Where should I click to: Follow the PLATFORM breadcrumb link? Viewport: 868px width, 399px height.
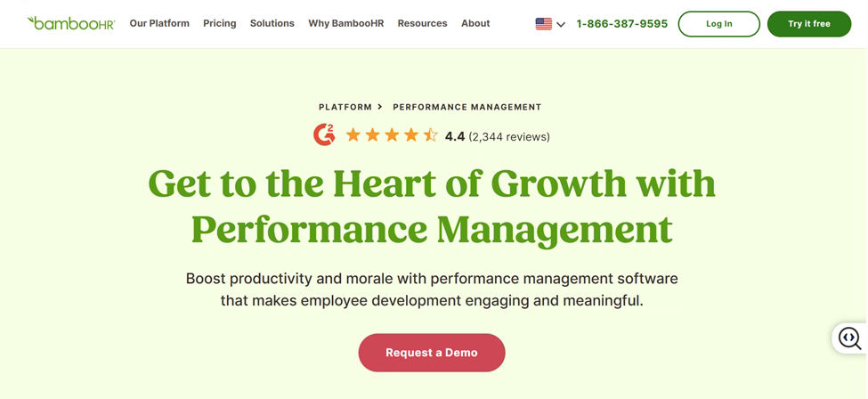tap(345, 107)
